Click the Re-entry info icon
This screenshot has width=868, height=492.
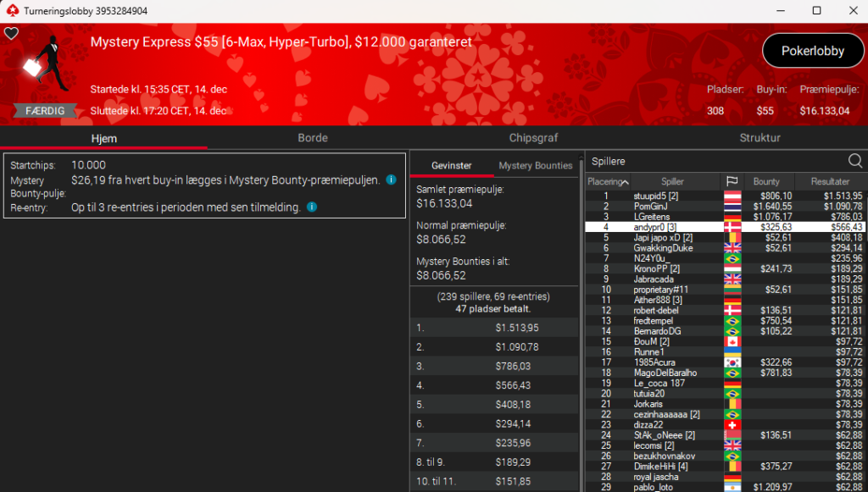312,207
